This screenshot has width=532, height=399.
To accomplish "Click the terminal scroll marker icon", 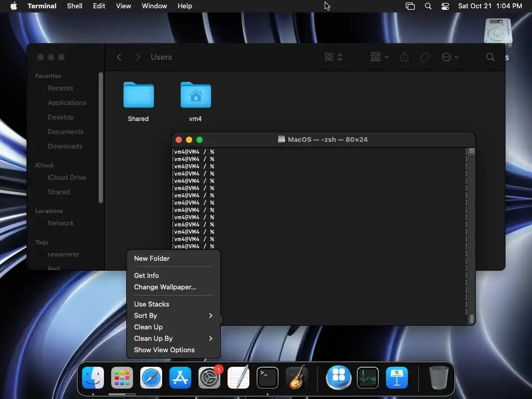I will 472,151.
